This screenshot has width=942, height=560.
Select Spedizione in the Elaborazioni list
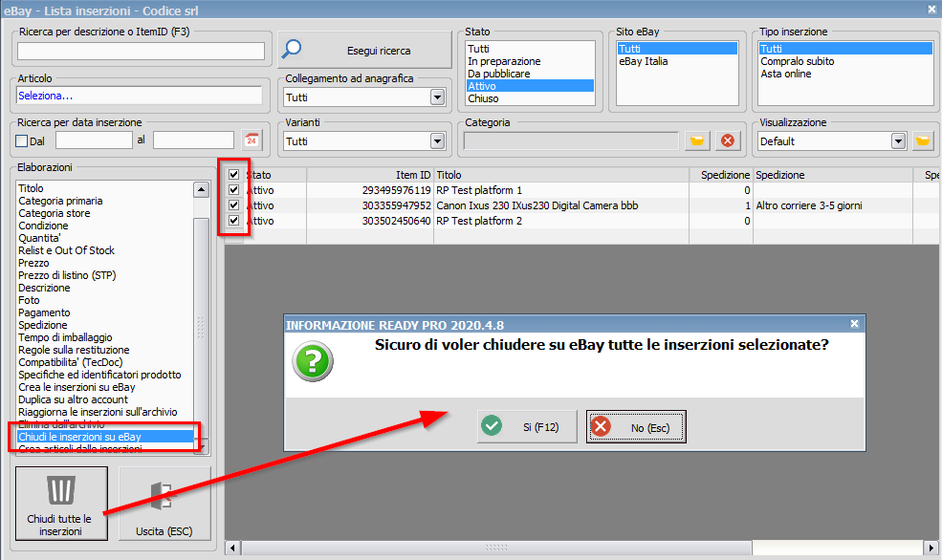coord(104,325)
